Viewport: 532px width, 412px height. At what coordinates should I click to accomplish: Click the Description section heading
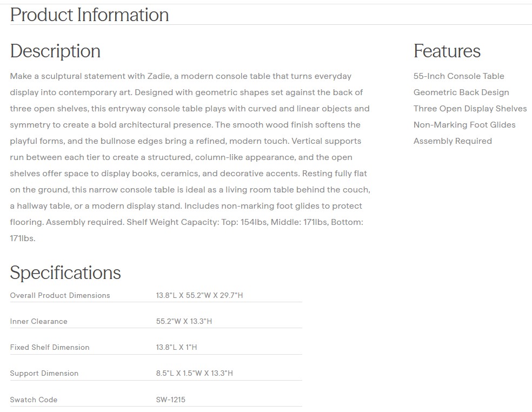(55, 51)
